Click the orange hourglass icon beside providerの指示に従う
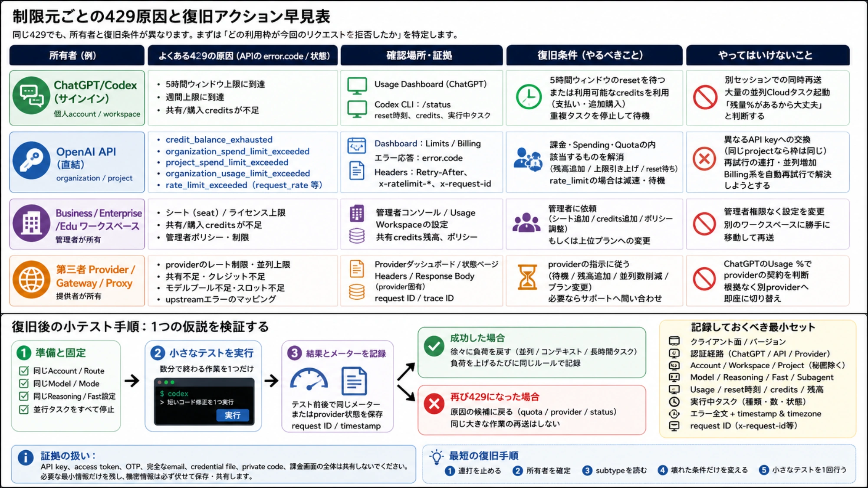Image resolution: width=868 pixels, height=488 pixels. 527,277
